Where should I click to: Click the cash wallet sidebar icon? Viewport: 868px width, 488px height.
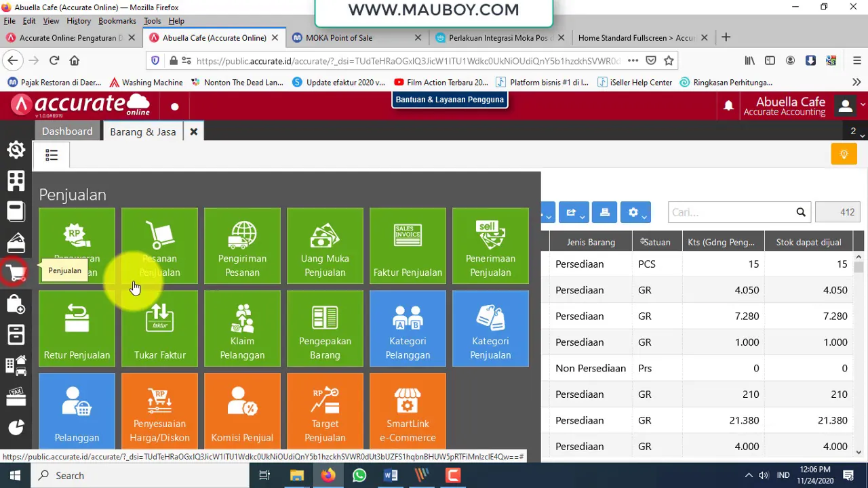(x=16, y=242)
